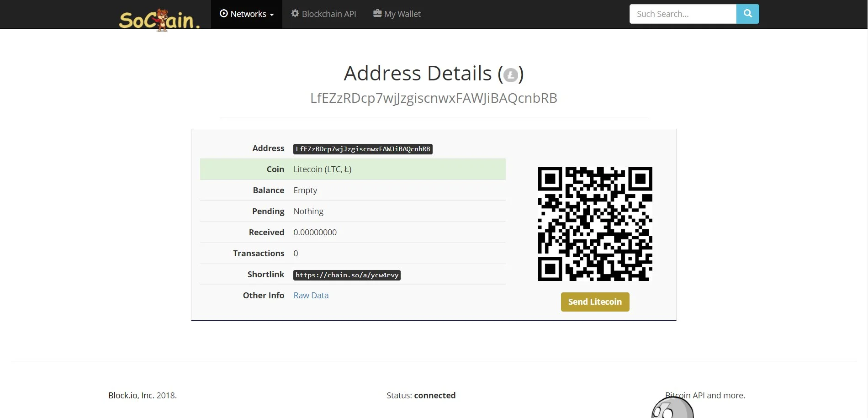
Task: Go to My Wallet
Action: (397, 14)
